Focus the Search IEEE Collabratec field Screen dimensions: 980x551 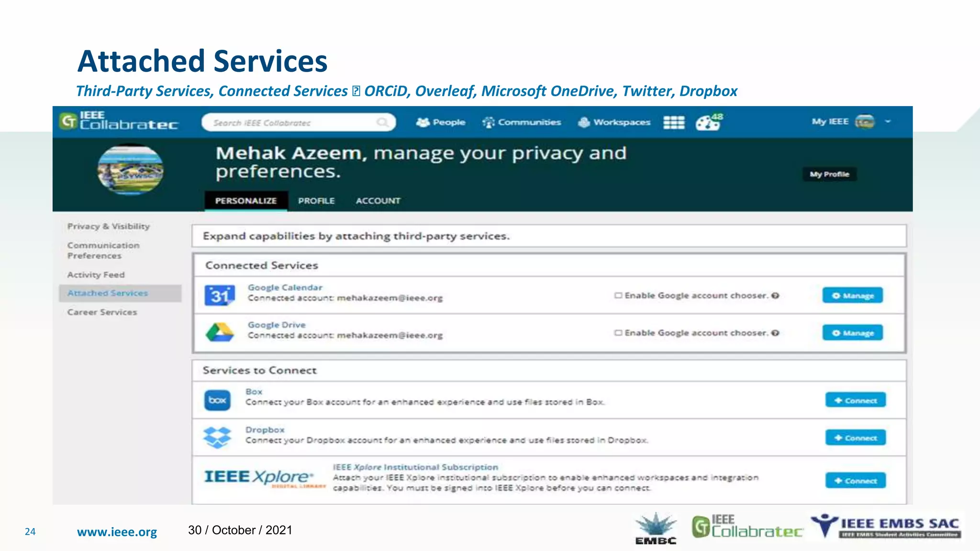point(299,122)
